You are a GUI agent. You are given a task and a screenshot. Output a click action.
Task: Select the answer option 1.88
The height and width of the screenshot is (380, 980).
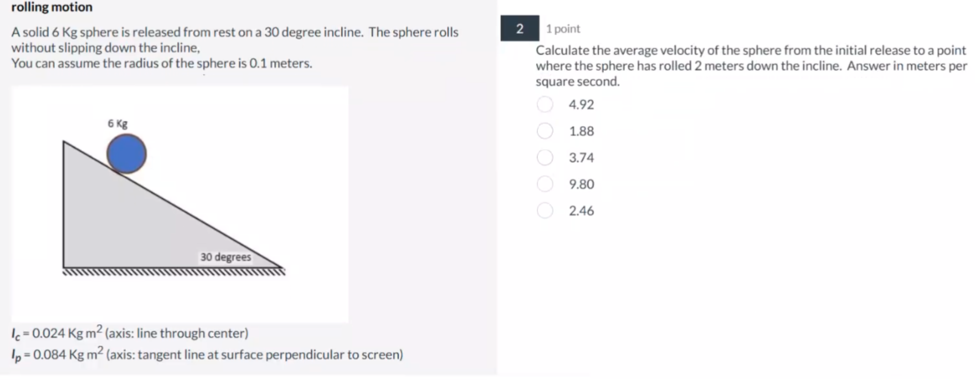click(581, 131)
